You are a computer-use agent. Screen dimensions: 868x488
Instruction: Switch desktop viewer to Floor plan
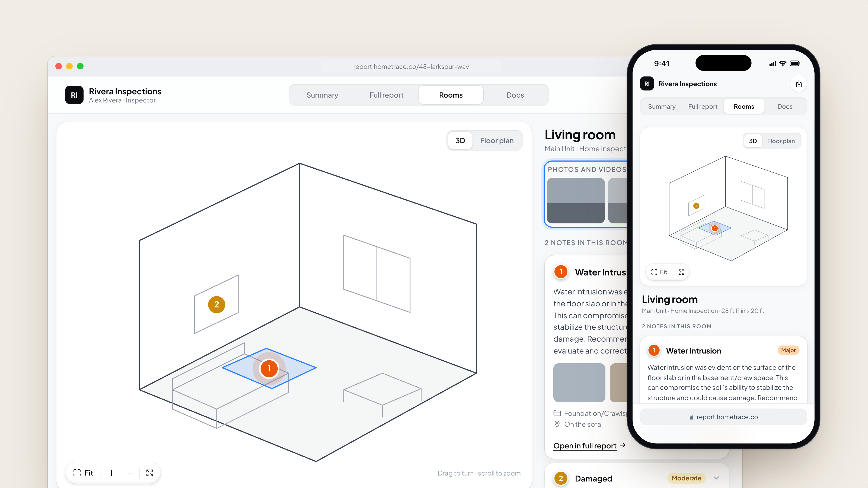(497, 140)
